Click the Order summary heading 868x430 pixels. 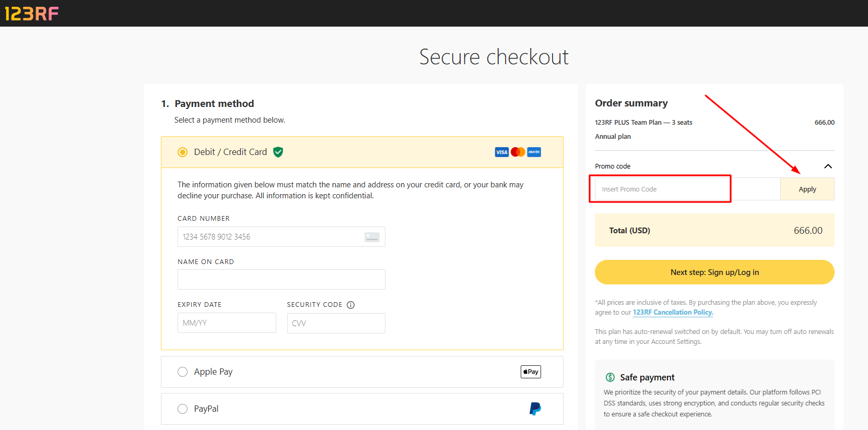631,103
